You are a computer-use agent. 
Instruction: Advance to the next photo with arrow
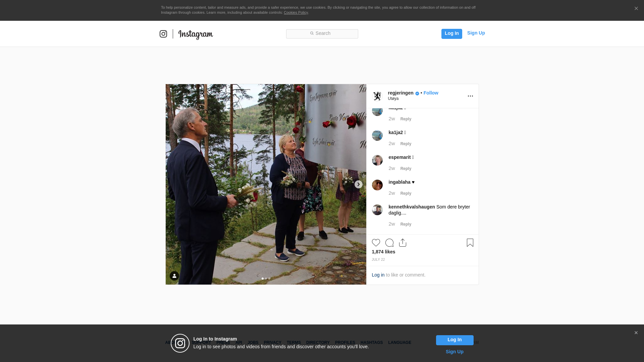click(358, 184)
